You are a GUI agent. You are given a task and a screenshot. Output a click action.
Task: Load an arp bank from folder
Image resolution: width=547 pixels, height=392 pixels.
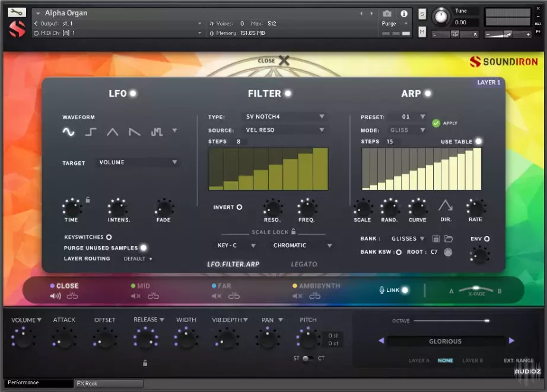pos(449,238)
